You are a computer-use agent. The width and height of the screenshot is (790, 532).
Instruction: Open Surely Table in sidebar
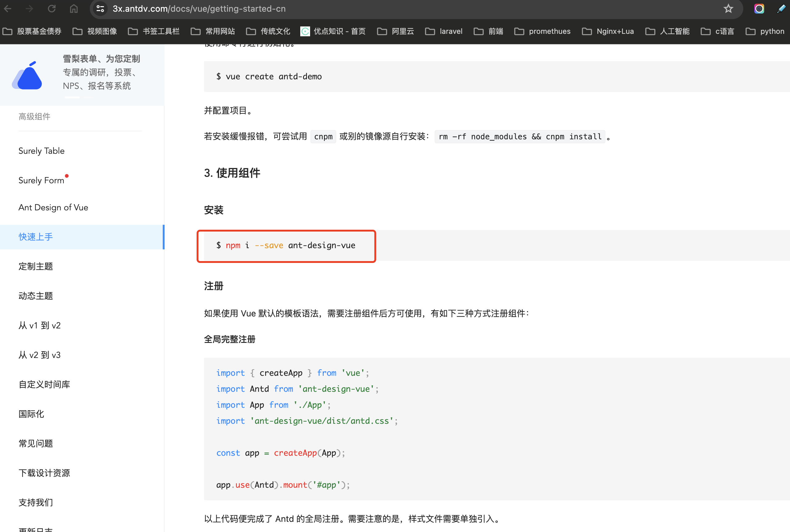[42, 151]
